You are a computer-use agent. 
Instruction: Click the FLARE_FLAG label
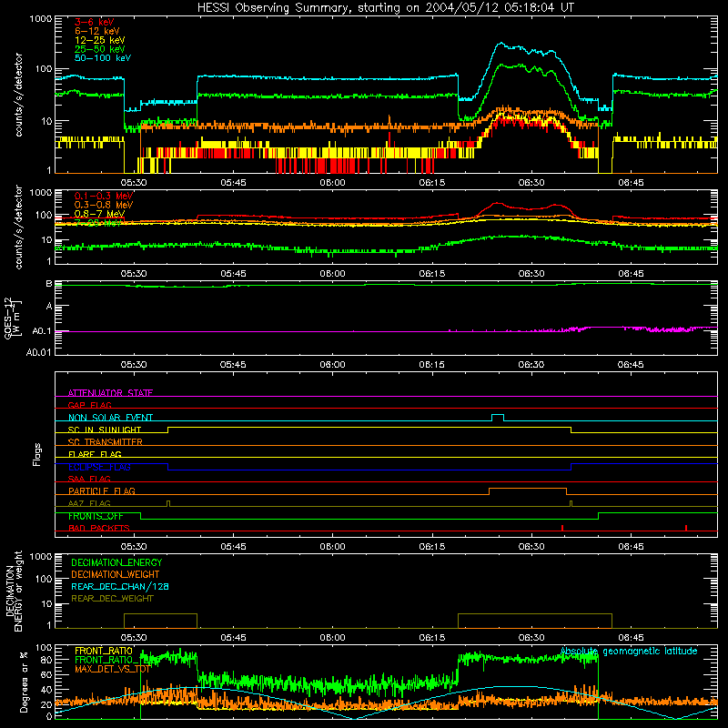point(95,454)
